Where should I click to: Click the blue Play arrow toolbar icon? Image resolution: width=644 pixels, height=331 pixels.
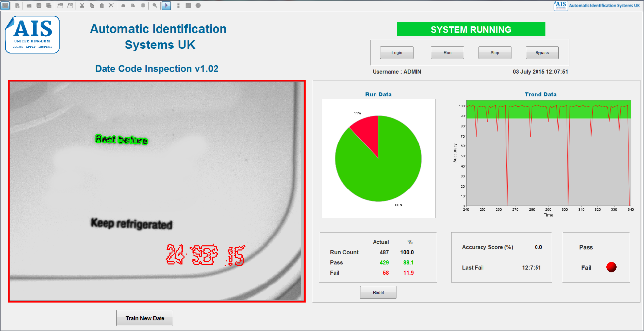[166, 5]
